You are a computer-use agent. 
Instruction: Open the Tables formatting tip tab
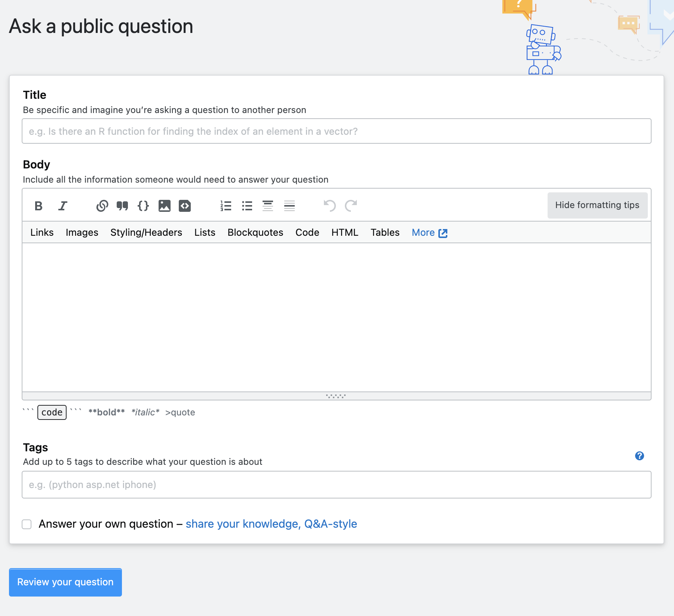click(x=385, y=232)
